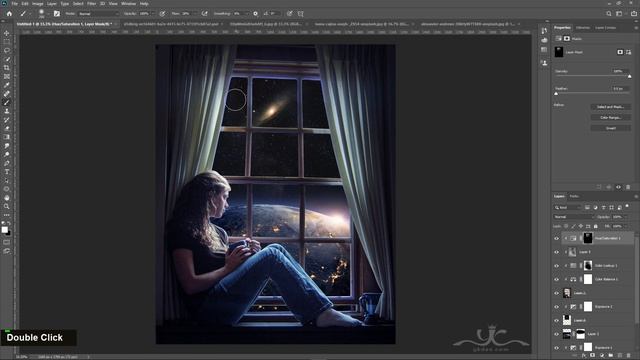Toggle layer filtering switch on/off

point(627,207)
